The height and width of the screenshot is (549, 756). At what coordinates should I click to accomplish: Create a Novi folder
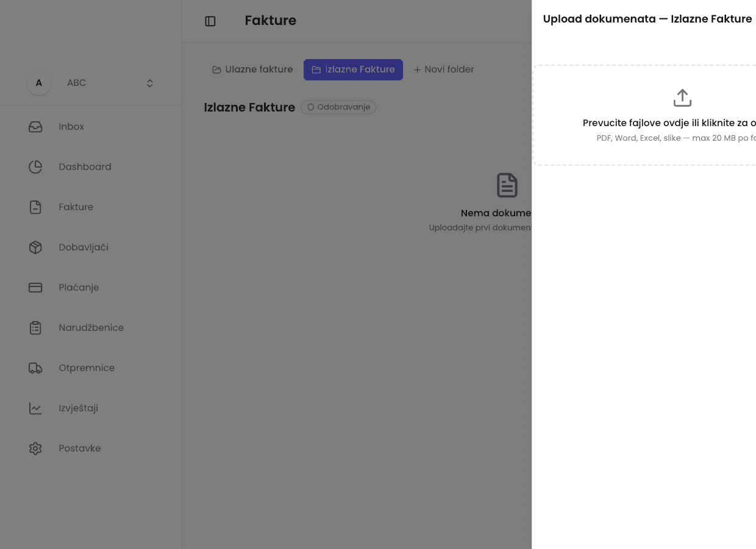pyautogui.click(x=444, y=70)
